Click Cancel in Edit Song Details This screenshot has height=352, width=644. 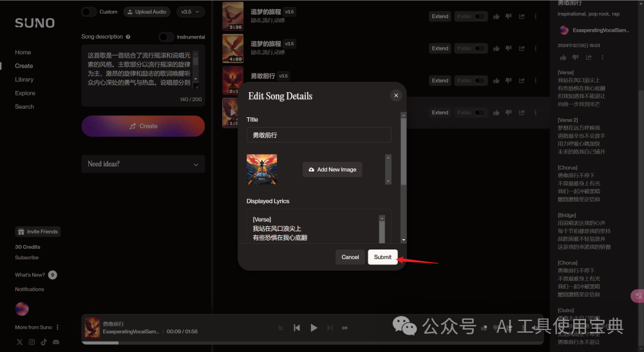pos(350,257)
